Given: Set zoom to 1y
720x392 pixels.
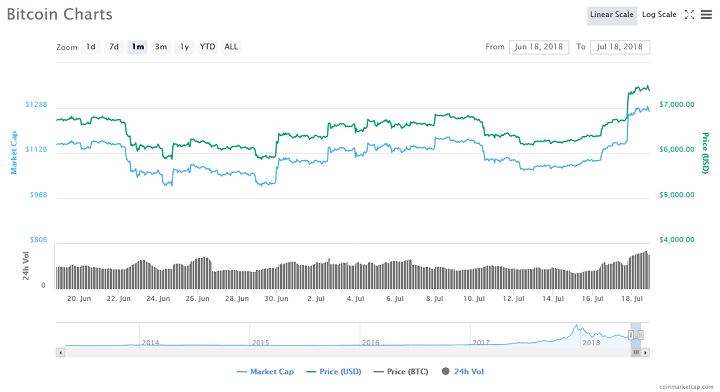Looking at the screenshot, I should coord(184,47).
